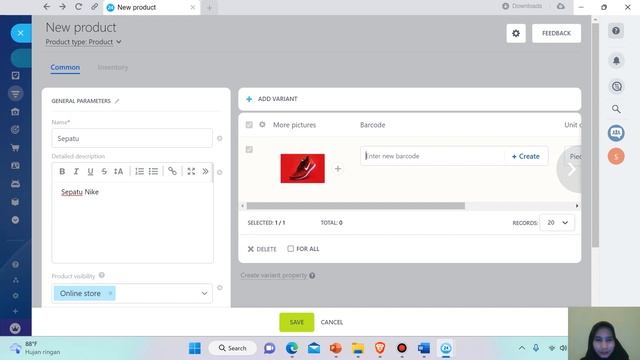This screenshot has width=640, height=360.
Task: Open the Records count dropdown
Action: [557, 222]
